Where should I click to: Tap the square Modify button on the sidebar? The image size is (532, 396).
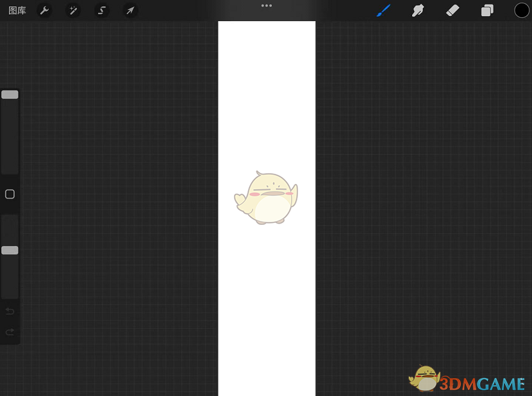click(x=10, y=194)
